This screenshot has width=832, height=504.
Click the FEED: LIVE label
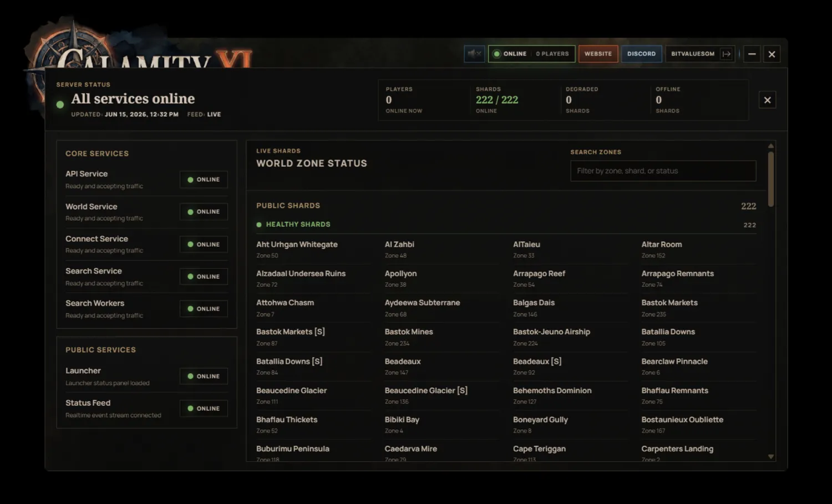click(x=204, y=114)
